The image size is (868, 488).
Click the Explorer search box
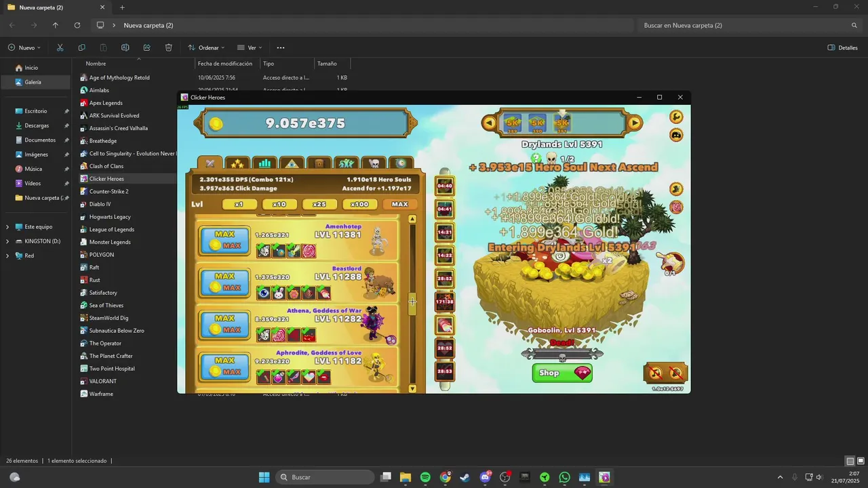coord(750,25)
